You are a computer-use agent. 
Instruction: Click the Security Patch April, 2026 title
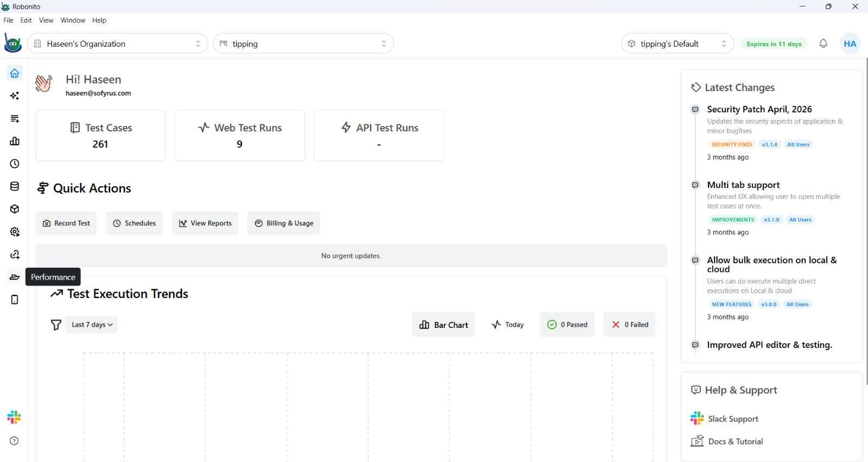[x=759, y=109]
